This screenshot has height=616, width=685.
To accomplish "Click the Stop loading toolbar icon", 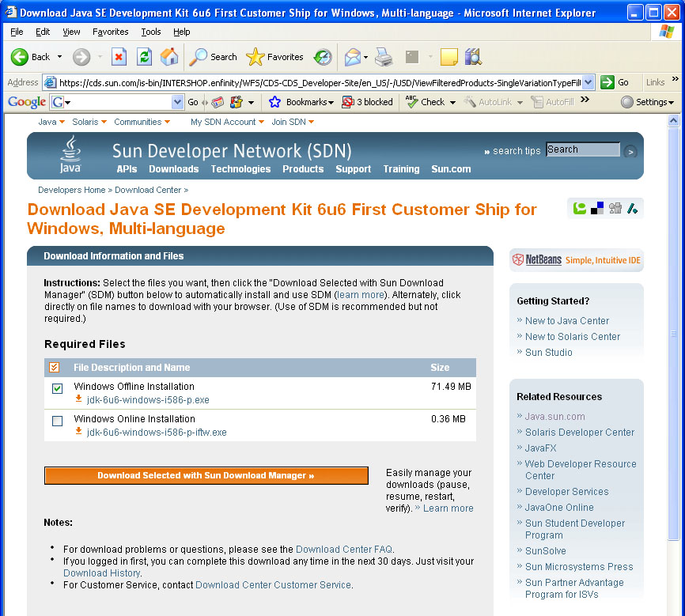I will (x=119, y=57).
